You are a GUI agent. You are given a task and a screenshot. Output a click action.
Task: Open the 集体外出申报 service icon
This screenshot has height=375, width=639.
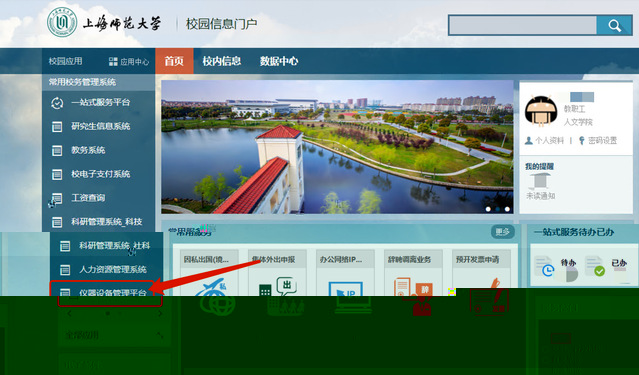(282, 297)
